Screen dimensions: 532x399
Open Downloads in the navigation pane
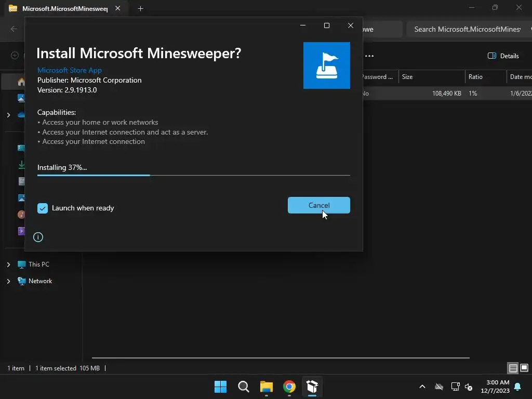pos(21,165)
